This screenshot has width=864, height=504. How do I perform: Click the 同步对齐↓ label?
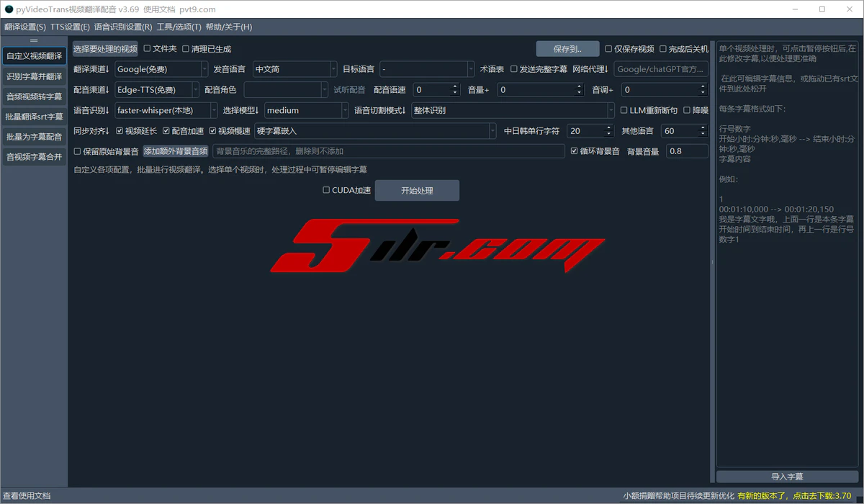click(91, 131)
